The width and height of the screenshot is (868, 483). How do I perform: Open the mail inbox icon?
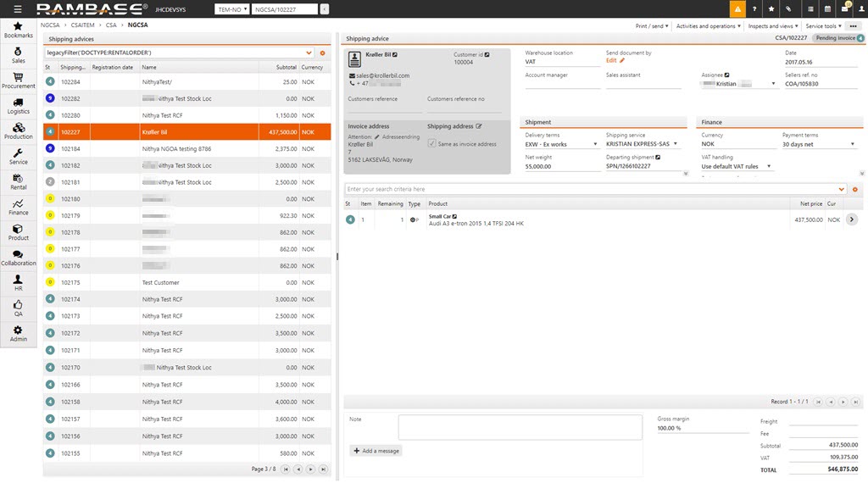coord(844,9)
